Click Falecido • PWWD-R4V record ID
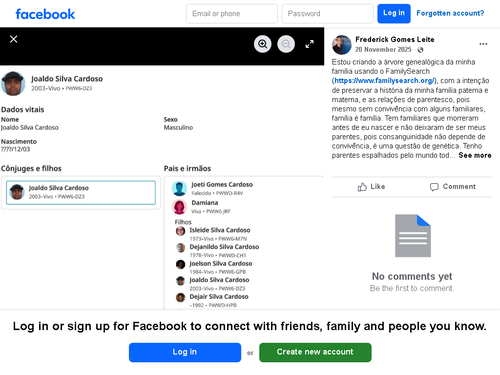The image size is (500, 375). (x=217, y=193)
